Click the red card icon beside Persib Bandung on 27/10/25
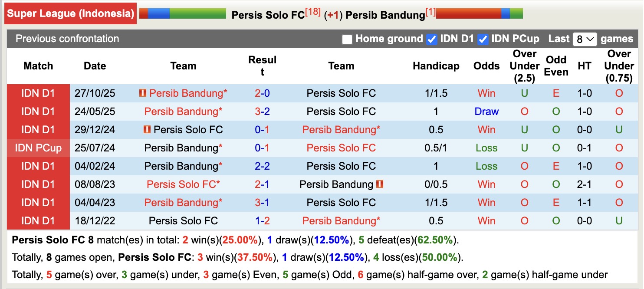Image resolution: width=644 pixels, height=289 pixels. point(142,93)
